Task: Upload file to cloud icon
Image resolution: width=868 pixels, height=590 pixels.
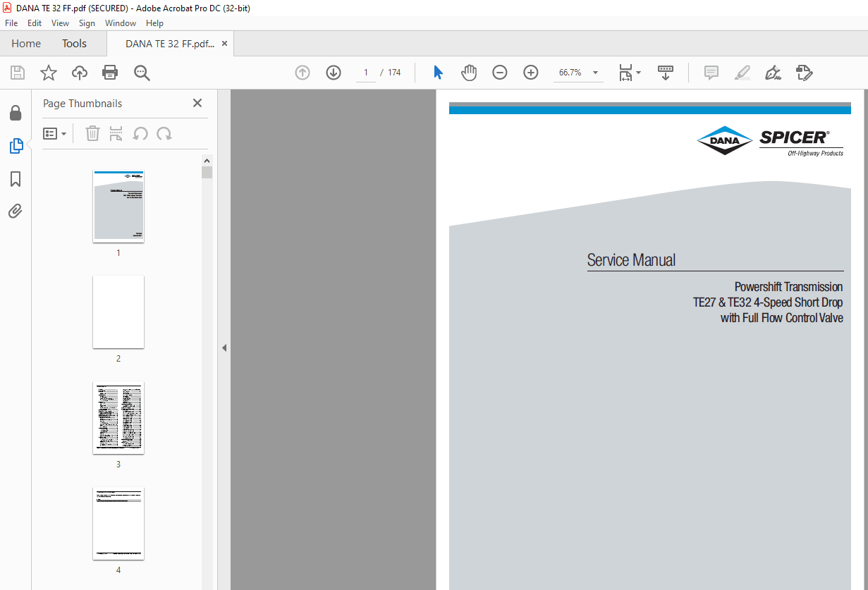Action: 80,73
